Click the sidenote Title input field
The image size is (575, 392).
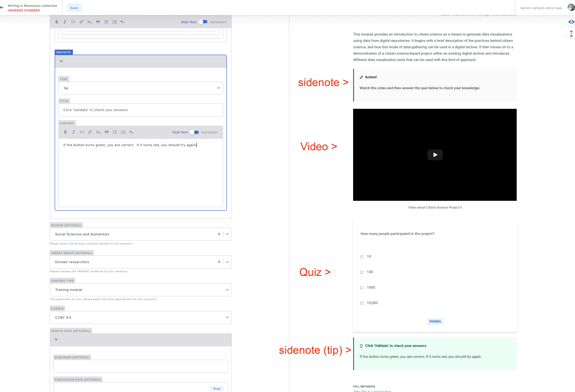(x=140, y=110)
